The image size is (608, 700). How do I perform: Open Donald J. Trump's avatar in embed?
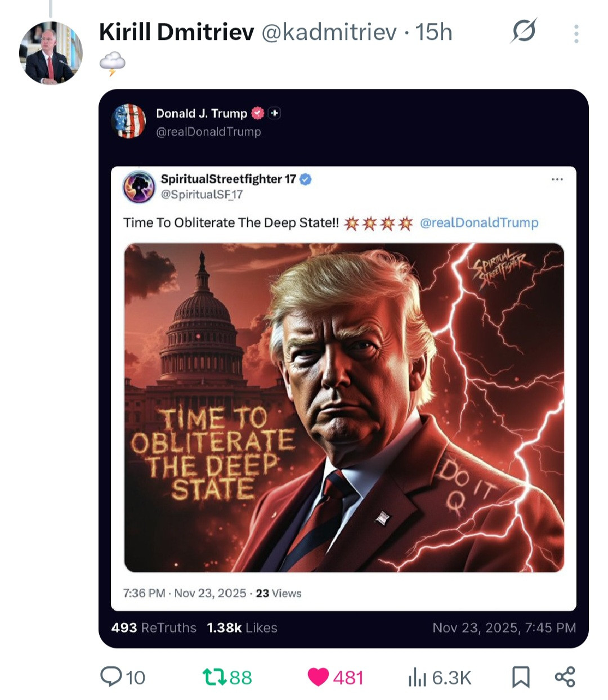129,121
